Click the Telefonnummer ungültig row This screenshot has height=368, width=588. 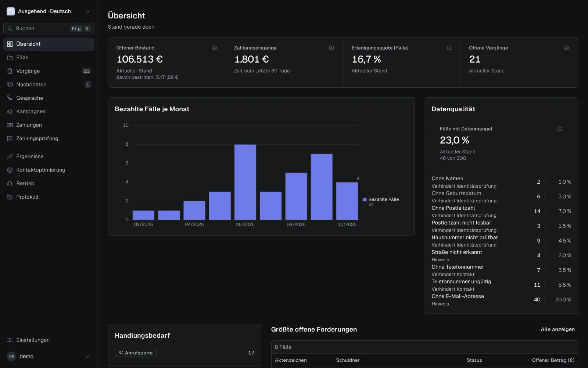pyautogui.click(x=501, y=285)
